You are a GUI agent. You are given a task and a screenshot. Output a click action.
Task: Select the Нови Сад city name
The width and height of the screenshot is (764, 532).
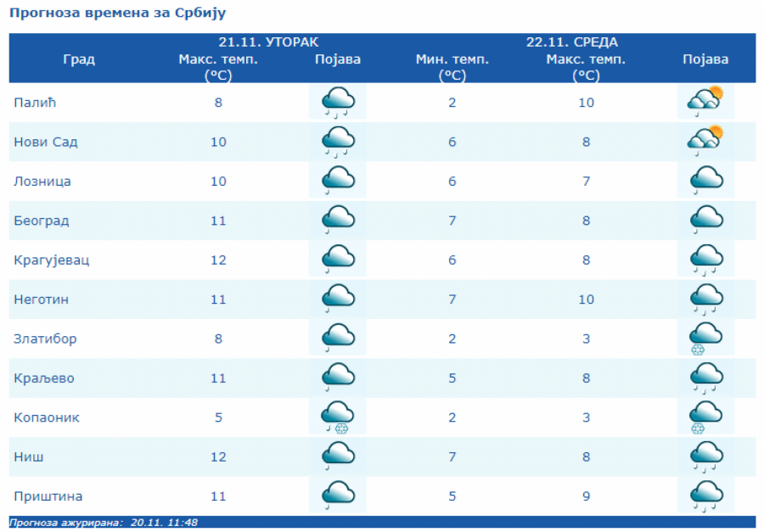pos(46,142)
